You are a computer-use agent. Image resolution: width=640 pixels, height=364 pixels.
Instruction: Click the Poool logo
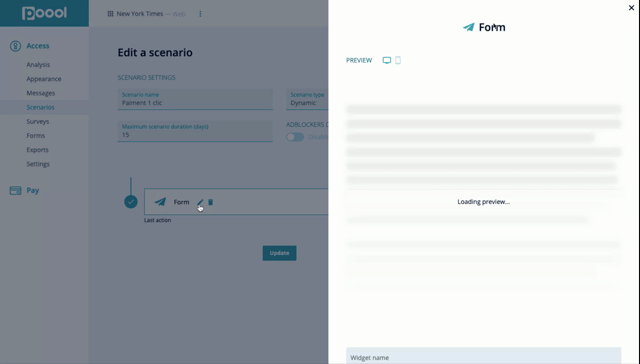[x=44, y=13]
